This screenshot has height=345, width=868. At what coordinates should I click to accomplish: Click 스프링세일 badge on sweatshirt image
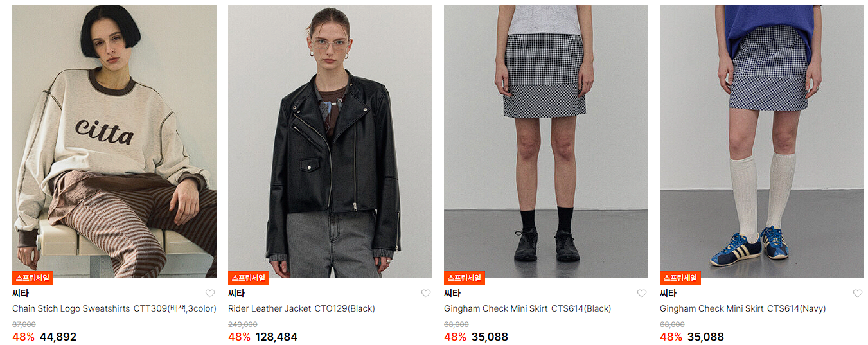(33, 278)
